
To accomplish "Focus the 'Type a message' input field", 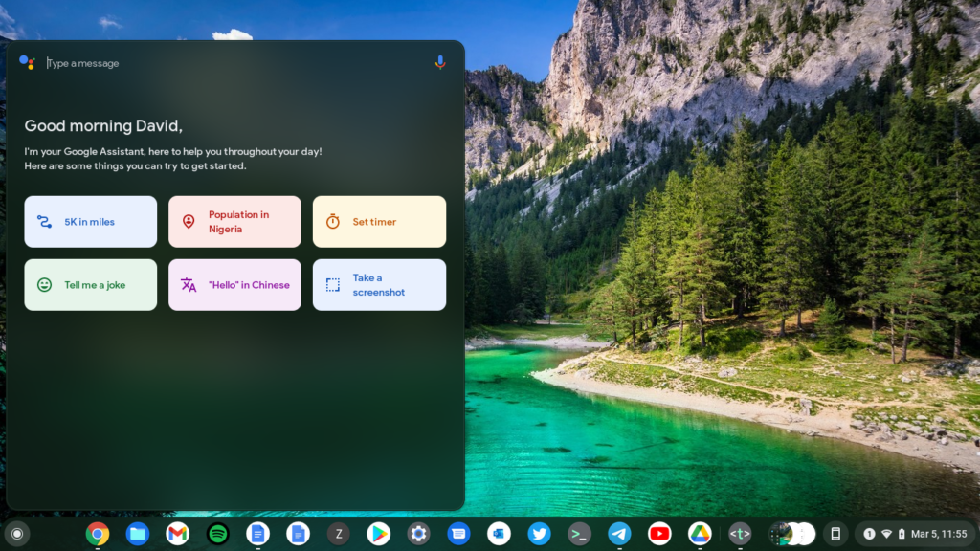I will (x=237, y=63).
